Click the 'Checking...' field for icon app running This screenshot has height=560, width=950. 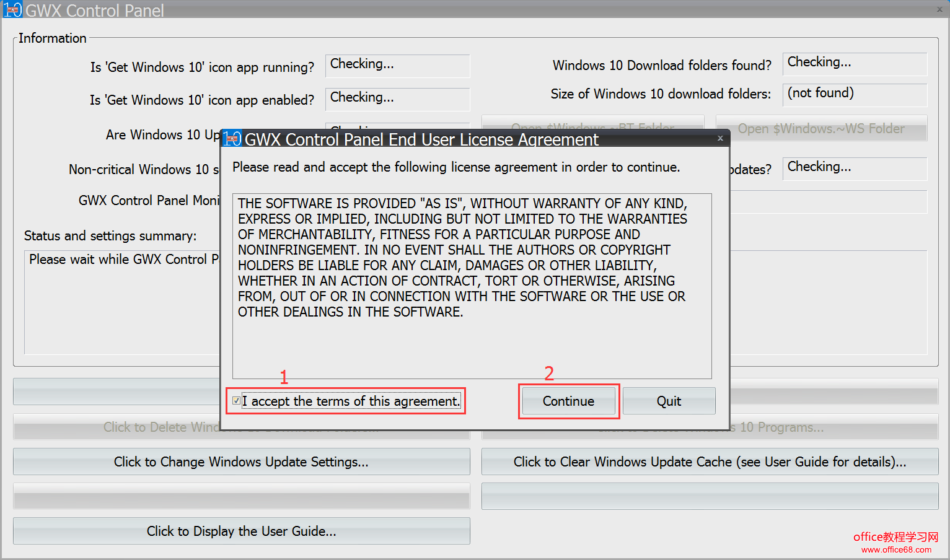pyautogui.click(x=397, y=65)
